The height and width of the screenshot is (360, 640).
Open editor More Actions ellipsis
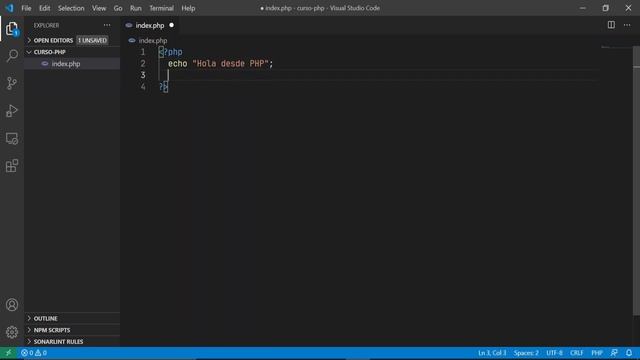point(627,25)
